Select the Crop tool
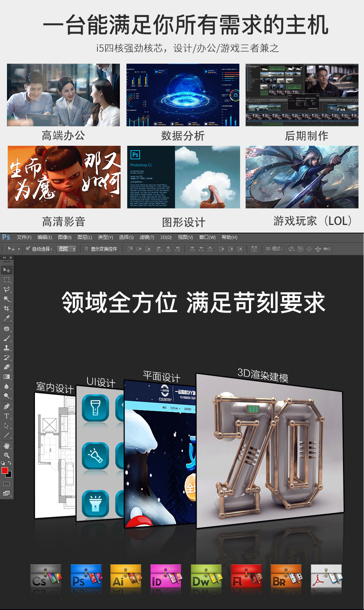Screen dimensions: 364x610 pos(7,308)
